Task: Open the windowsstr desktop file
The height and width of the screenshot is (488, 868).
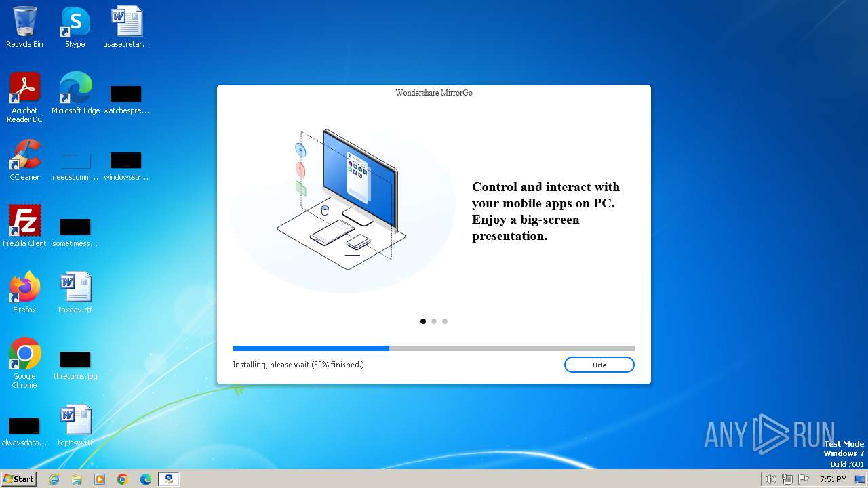Action: [x=126, y=165]
